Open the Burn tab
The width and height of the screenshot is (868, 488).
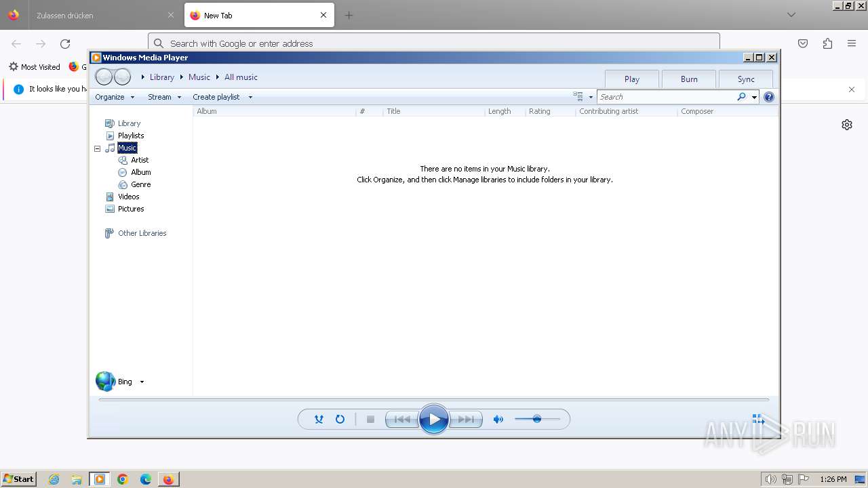coord(689,79)
